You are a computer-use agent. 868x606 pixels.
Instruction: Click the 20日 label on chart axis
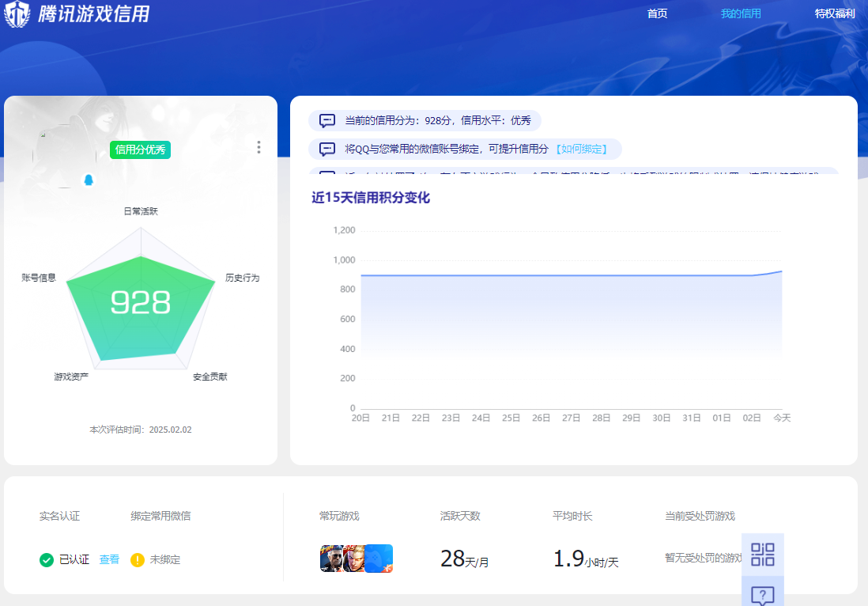tap(360, 418)
